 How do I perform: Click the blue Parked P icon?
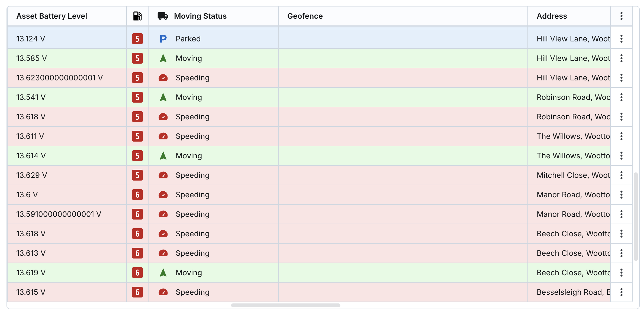pyautogui.click(x=163, y=39)
